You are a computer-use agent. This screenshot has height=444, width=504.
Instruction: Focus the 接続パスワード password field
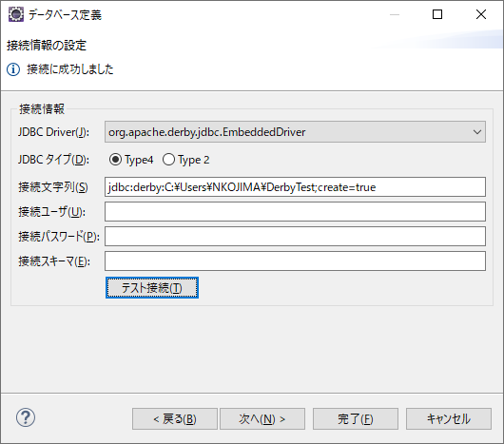(x=295, y=237)
